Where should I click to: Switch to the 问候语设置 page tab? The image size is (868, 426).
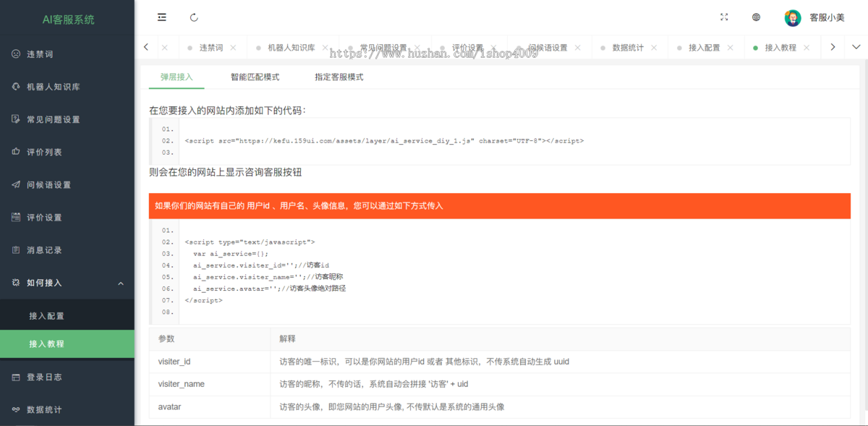pyautogui.click(x=548, y=48)
